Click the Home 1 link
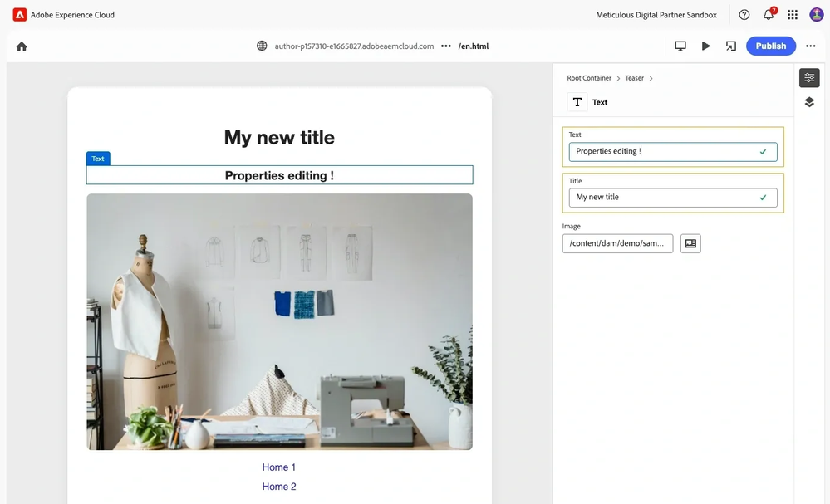The image size is (830, 504). click(279, 467)
